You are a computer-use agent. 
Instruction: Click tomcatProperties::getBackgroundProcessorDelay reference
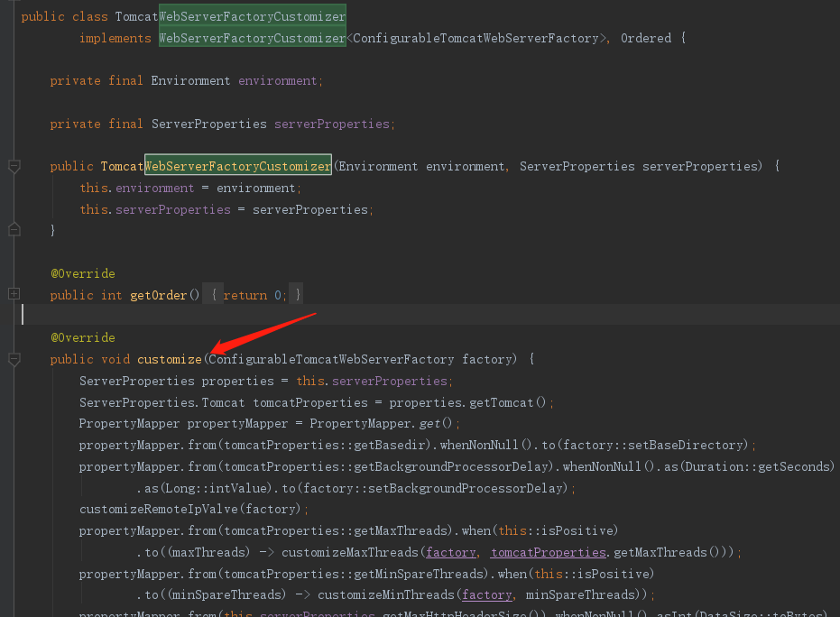387,467
